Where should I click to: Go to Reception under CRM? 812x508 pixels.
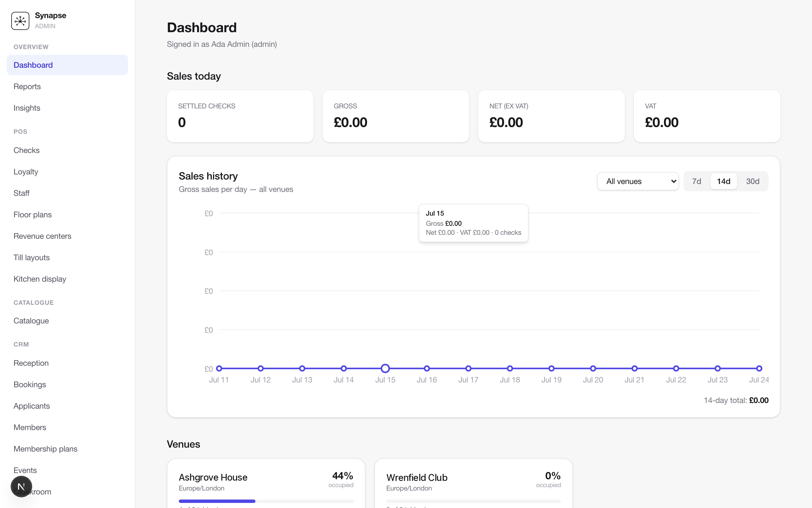[x=67, y=363]
